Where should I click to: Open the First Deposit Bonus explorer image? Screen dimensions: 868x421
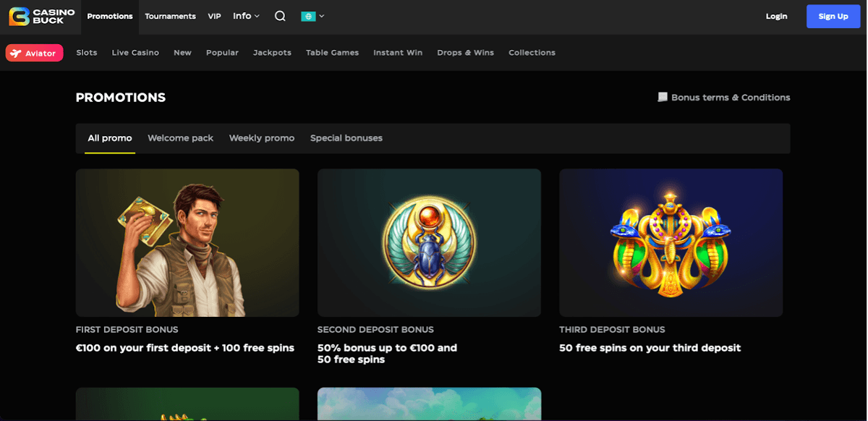tap(187, 242)
